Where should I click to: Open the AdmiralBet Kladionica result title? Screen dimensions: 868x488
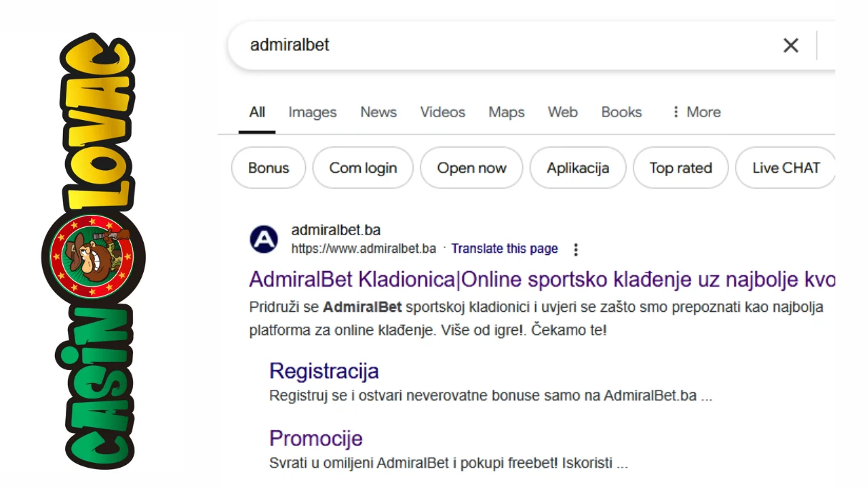coord(542,279)
